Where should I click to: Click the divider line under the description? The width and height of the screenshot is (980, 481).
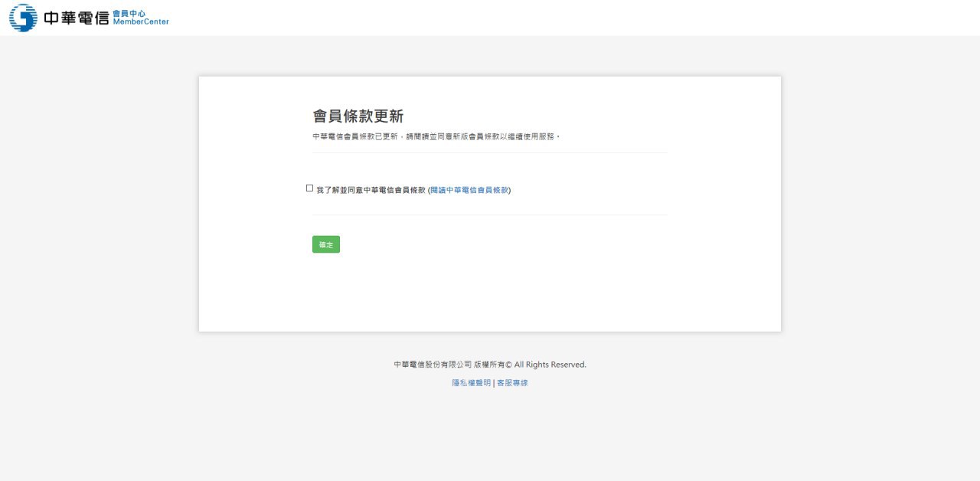(490, 153)
